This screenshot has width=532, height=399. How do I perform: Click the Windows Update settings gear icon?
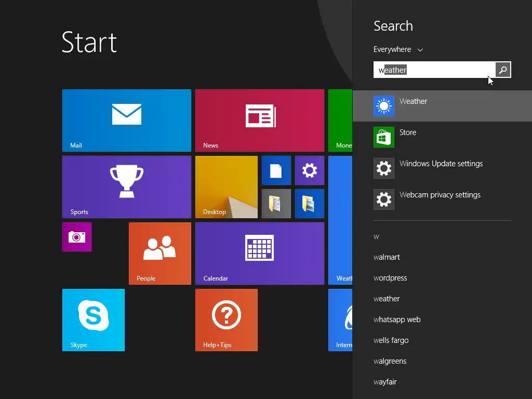click(x=384, y=168)
